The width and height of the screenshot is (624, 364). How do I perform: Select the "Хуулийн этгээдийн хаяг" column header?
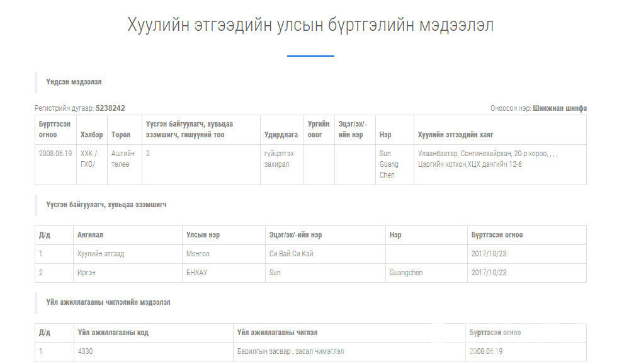[x=455, y=135]
